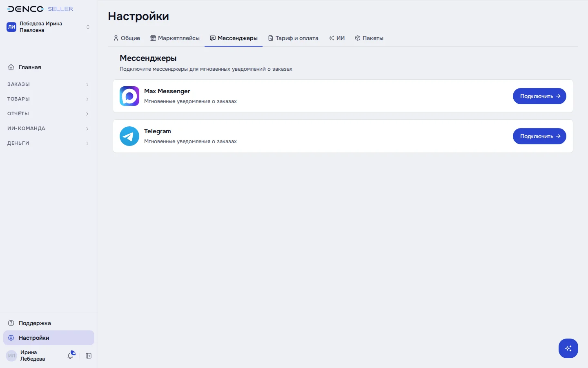Expand the ОТЧЁТЫ section
The height and width of the screenshot is (368, 588).
point(49,114)
